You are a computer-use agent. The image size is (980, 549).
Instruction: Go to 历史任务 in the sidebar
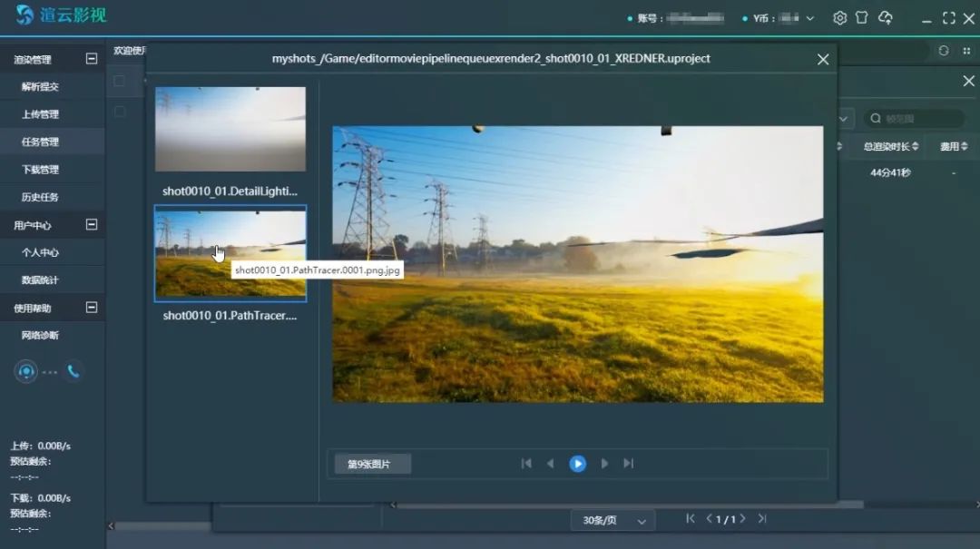41,197
